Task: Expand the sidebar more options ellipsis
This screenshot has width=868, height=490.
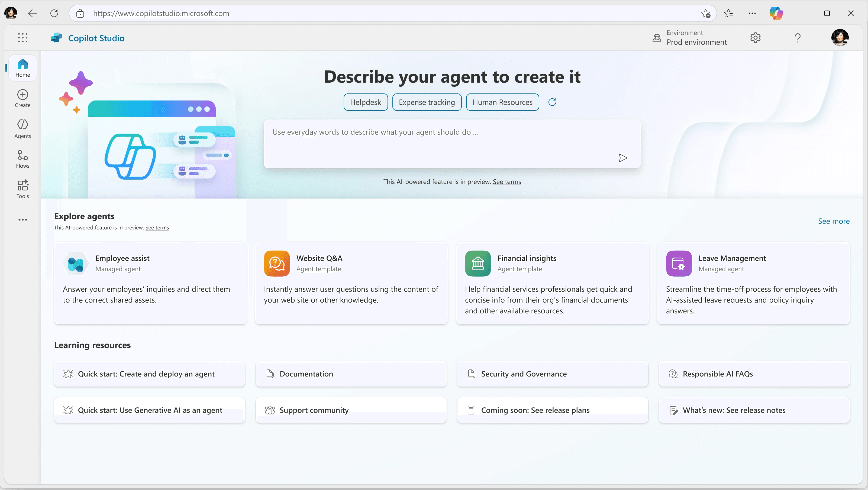Action: click(x=22, y=220)
